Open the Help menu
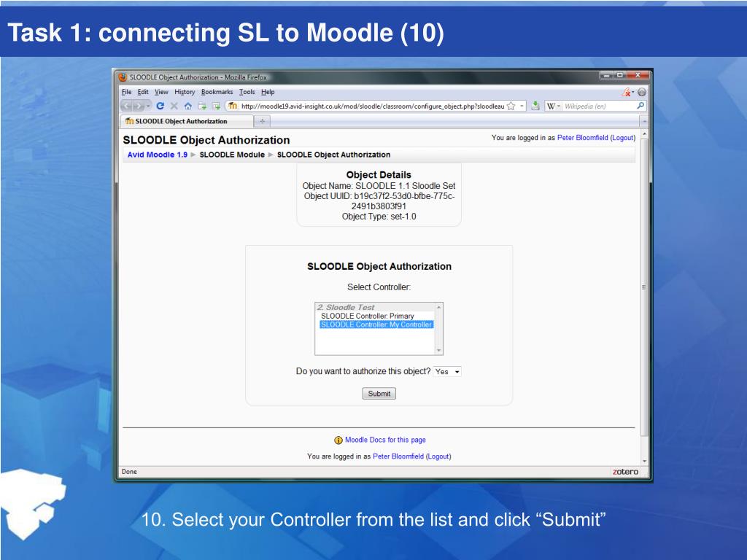The height and width of the screenshot is (560, 747). click(x=268, y=92)
